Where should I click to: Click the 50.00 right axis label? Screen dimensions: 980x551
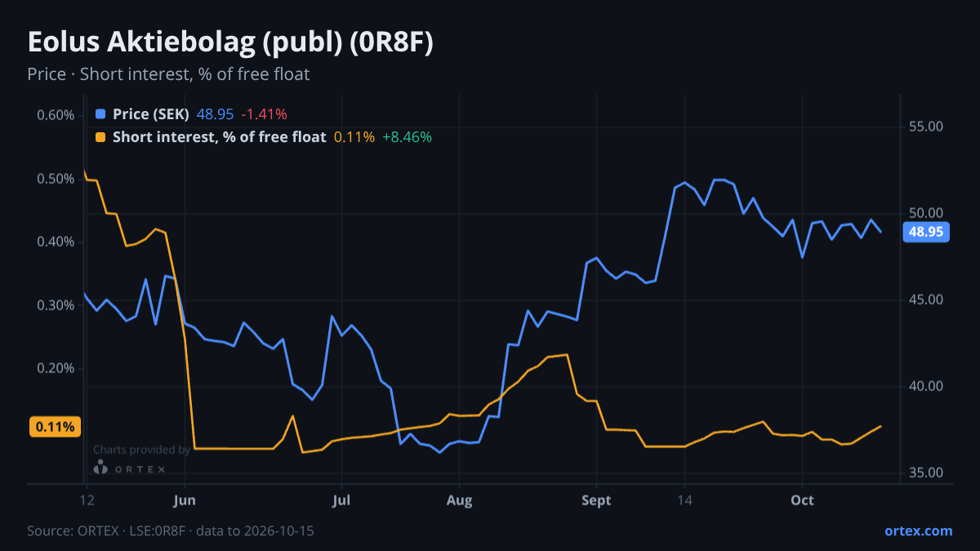coord(925,213)
